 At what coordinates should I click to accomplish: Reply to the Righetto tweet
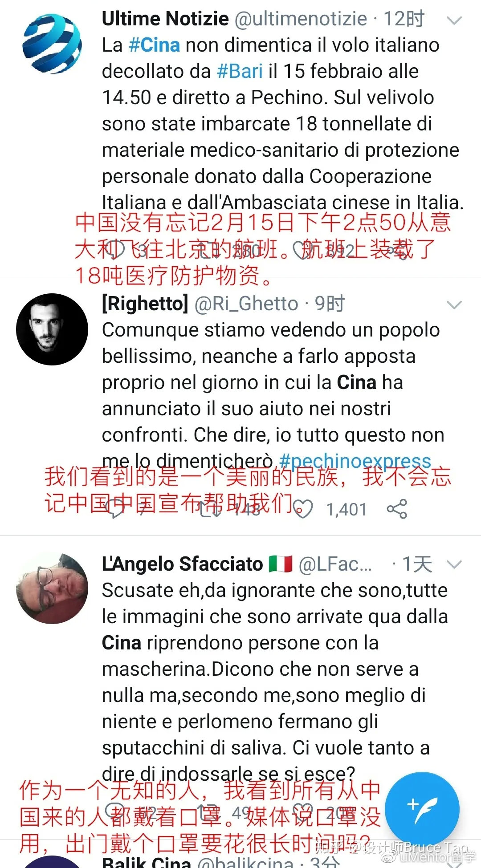pyautogui.click(x=115, y=509)
